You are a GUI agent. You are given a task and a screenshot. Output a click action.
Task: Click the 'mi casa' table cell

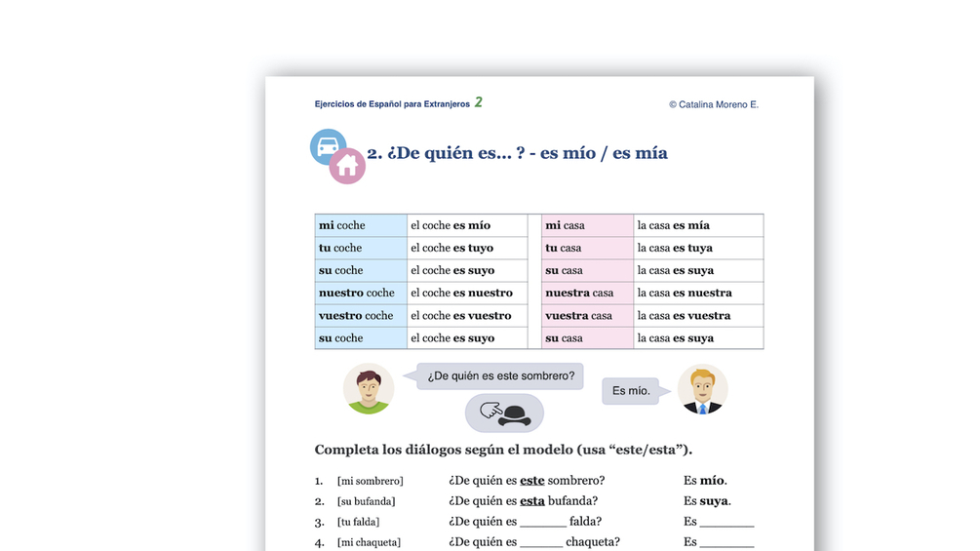tap(587, 225)
